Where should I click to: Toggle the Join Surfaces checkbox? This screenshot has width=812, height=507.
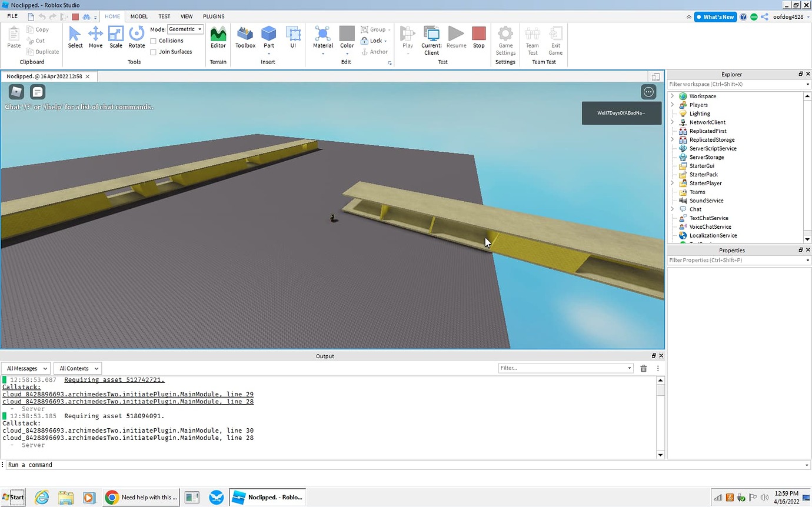tap(154, 52)
